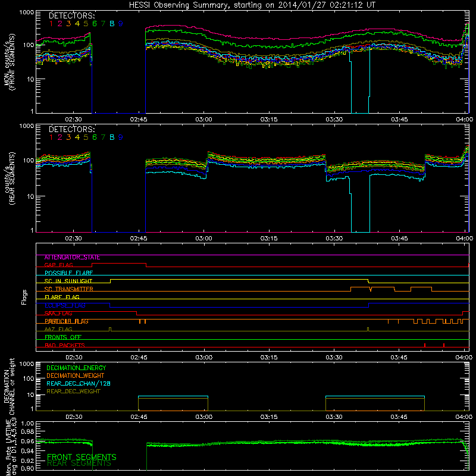The image size is (476, 476).
Task: Click the DECIMATION_WEIGHT legend entry
Action: click(x=76, y=376)
